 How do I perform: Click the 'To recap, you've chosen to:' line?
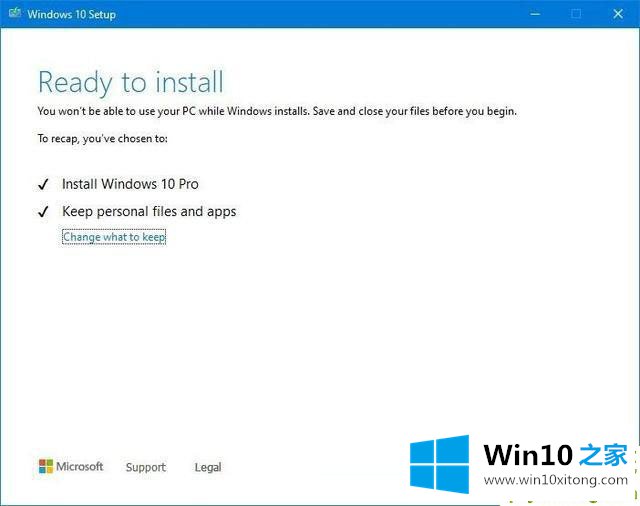click(102, 139)
